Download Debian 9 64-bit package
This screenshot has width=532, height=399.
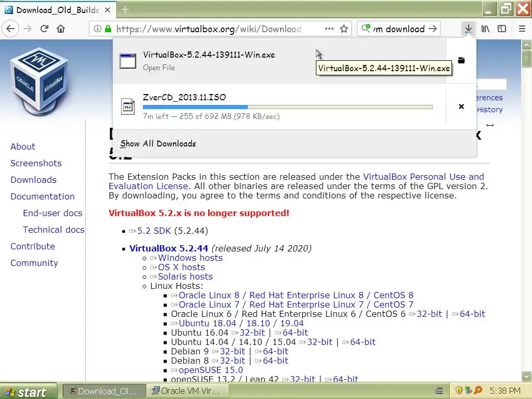click(275, 352)
